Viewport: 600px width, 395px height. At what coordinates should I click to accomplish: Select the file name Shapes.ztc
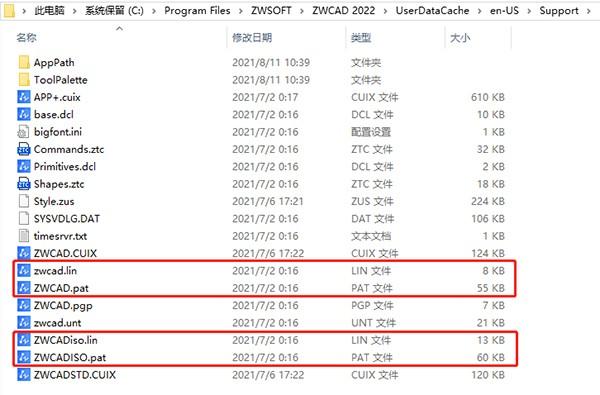coord(59,184)
